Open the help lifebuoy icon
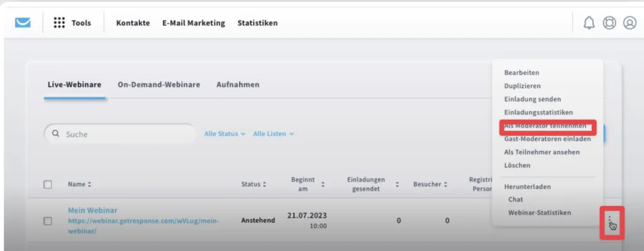The height and width of the screenshot is (251, 644). (x=609, y=23)
